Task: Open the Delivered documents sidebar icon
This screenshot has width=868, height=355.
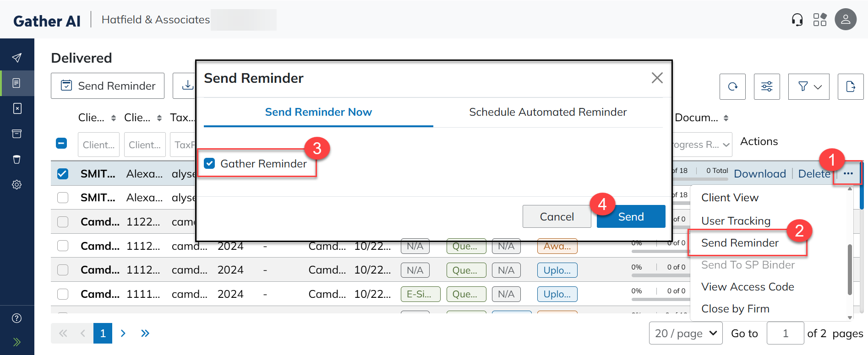Action: pos(17,83)
